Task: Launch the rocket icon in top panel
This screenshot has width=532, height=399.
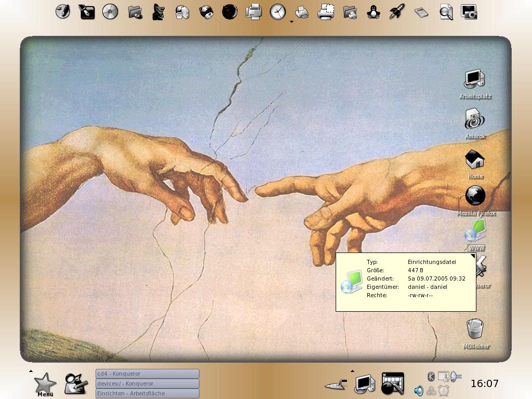Action: (x=397, y=12)
